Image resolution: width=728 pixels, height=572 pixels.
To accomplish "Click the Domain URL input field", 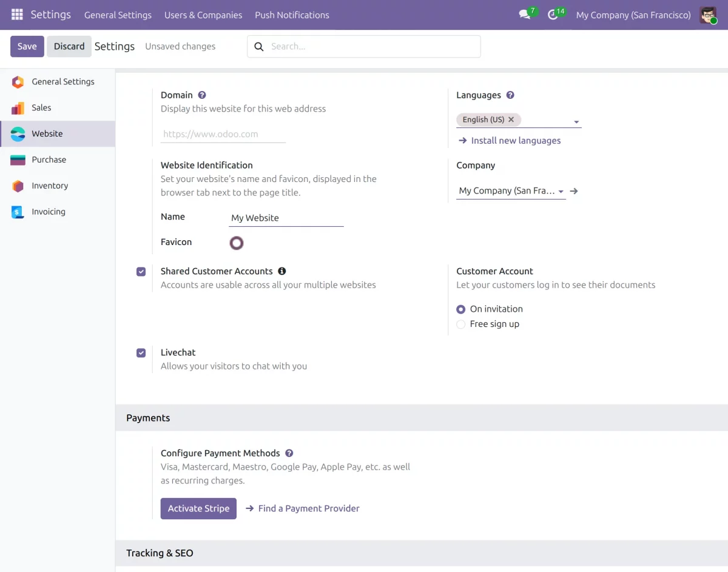I will point(223,135).
